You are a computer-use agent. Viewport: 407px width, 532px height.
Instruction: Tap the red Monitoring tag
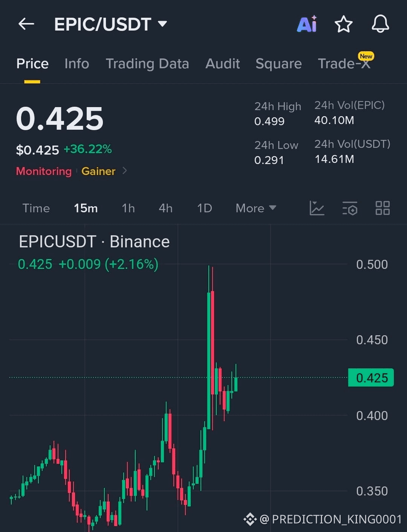(x=44, y=171)
